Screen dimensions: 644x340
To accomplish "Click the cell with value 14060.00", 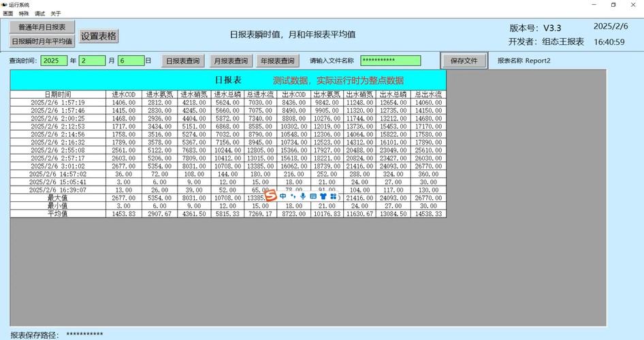I will click(428, 103).
